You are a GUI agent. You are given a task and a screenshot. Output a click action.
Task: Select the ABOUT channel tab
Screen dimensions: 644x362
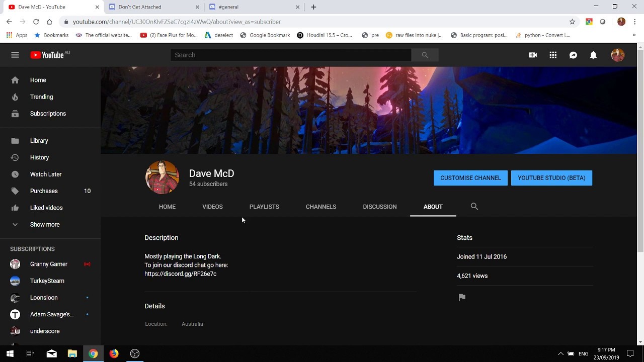point(433,207)
